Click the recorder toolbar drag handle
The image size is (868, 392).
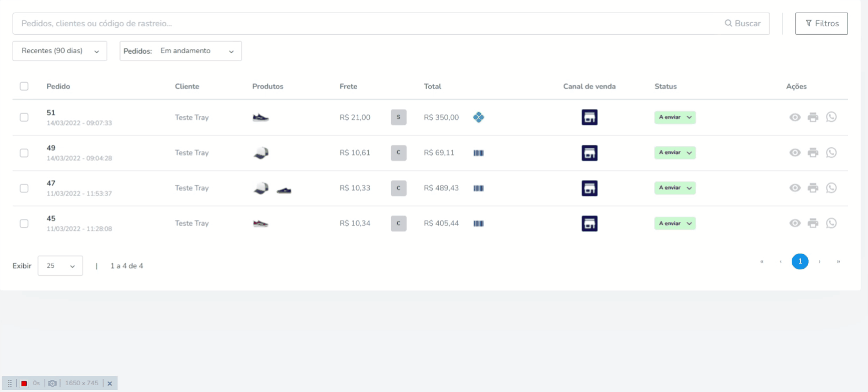coord(9,384)
